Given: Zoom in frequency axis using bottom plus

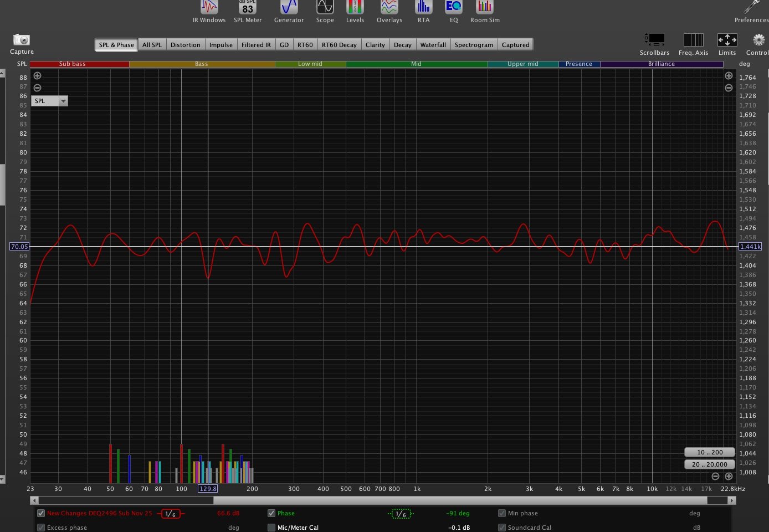Looking at the screenshot, I should pos(729,476).
